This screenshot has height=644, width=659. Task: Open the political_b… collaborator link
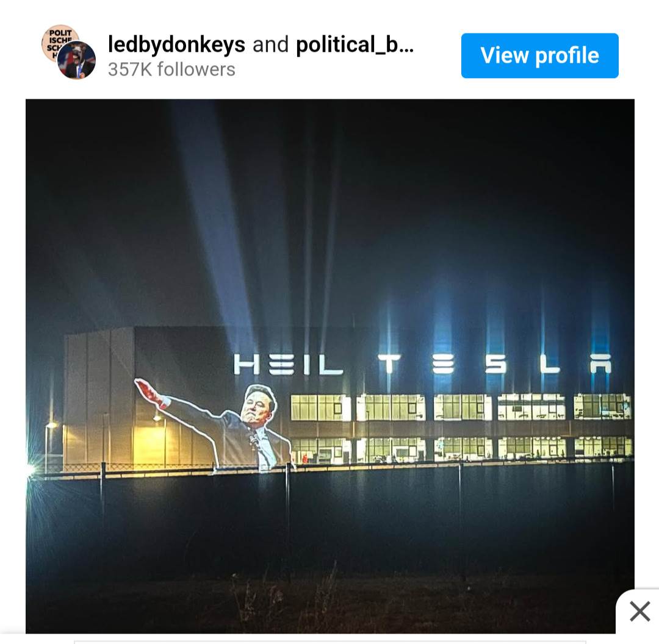(x=355, y=45)
